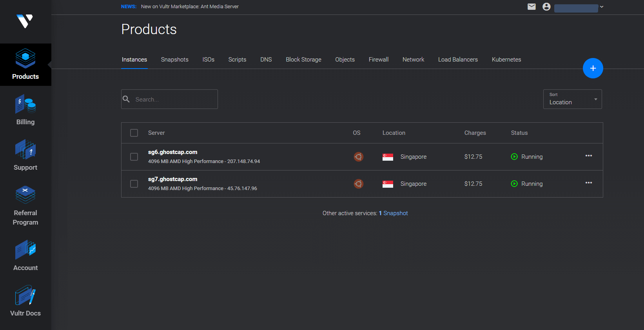Switch to the Scripts tab

237,60
